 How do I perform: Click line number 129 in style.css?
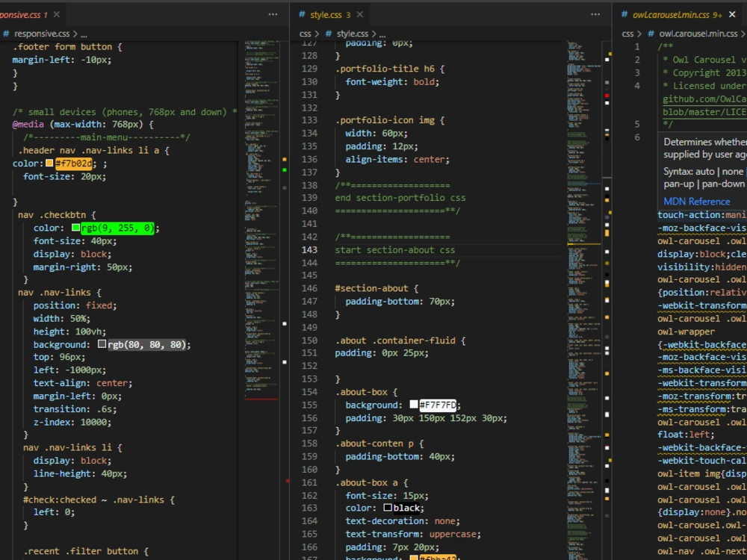tap(309, 69)
